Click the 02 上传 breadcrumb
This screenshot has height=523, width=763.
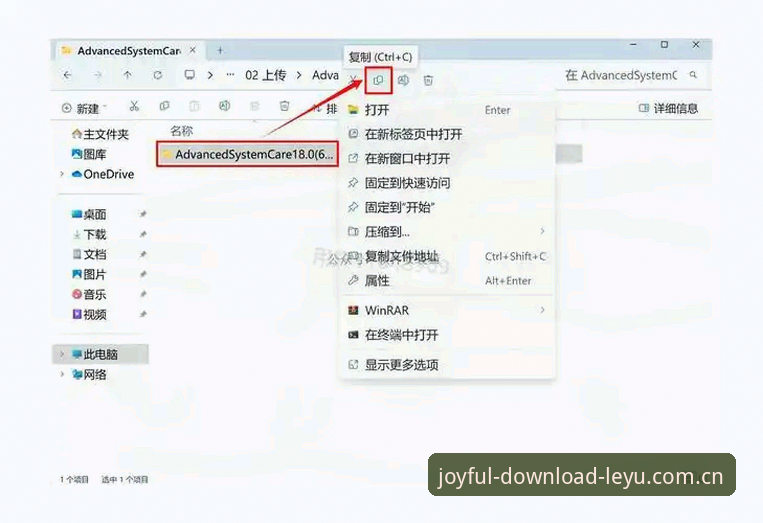click(265, 75)
